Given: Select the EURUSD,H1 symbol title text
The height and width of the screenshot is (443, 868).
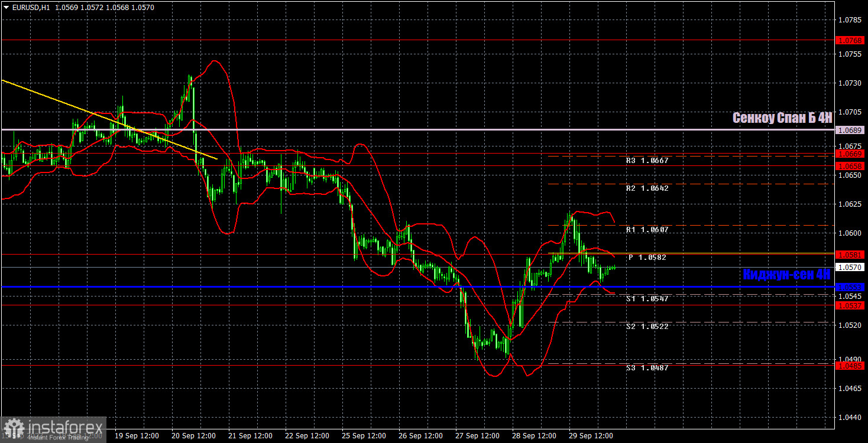Looking at the screenshot, I should tap(31, 8).
